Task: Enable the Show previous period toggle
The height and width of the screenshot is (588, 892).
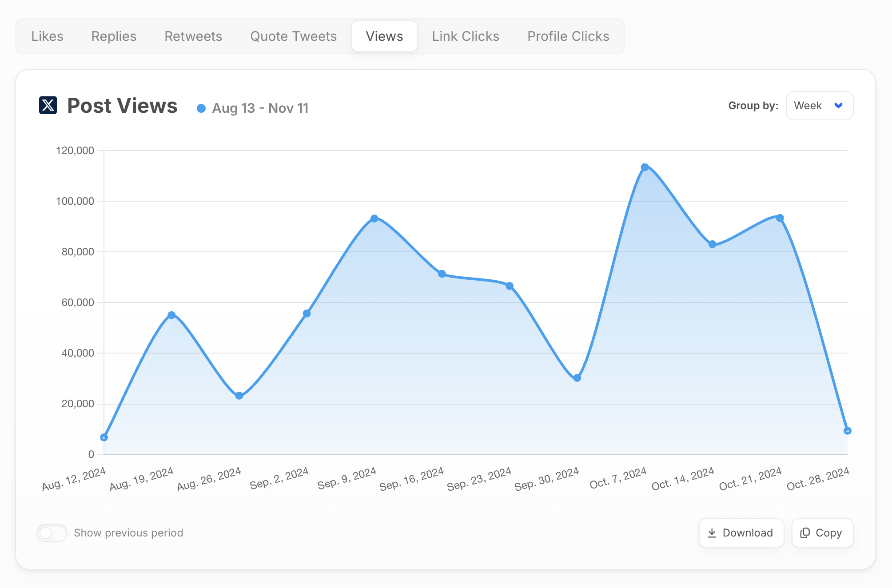Action: [52, 533]
